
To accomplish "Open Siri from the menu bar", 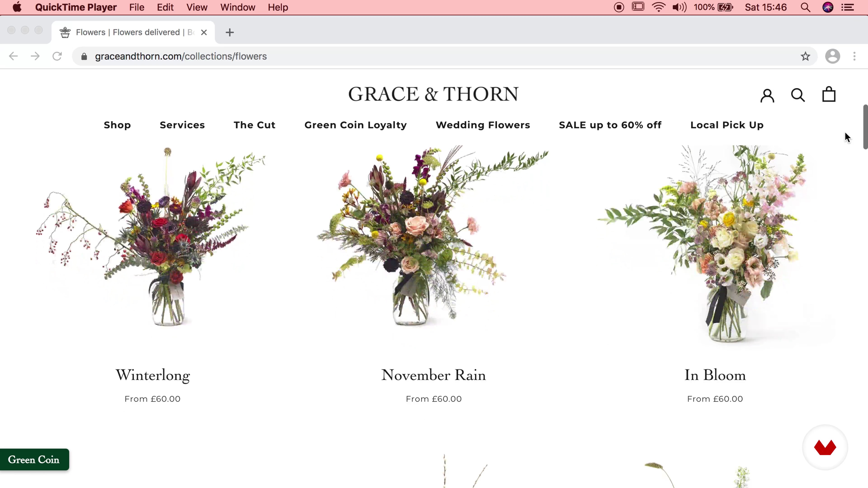I will pyautogui.click(x=828, y=7).
